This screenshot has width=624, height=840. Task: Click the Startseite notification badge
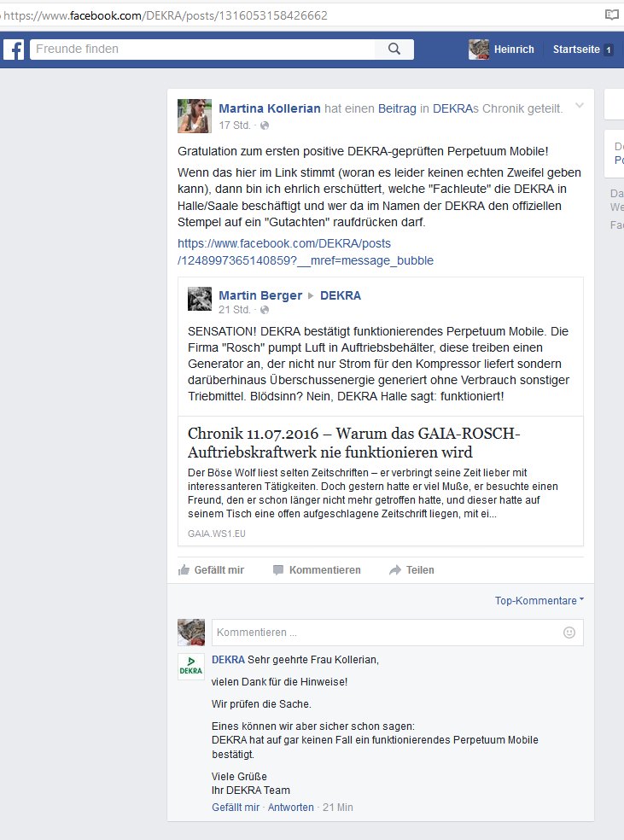pyautogui.click(x=609, y=50)
